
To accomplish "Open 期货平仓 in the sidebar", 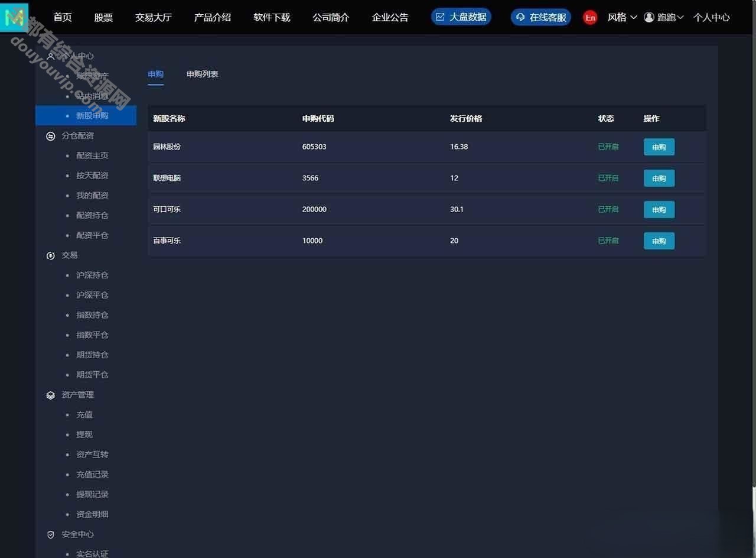I will click(92, 375).
